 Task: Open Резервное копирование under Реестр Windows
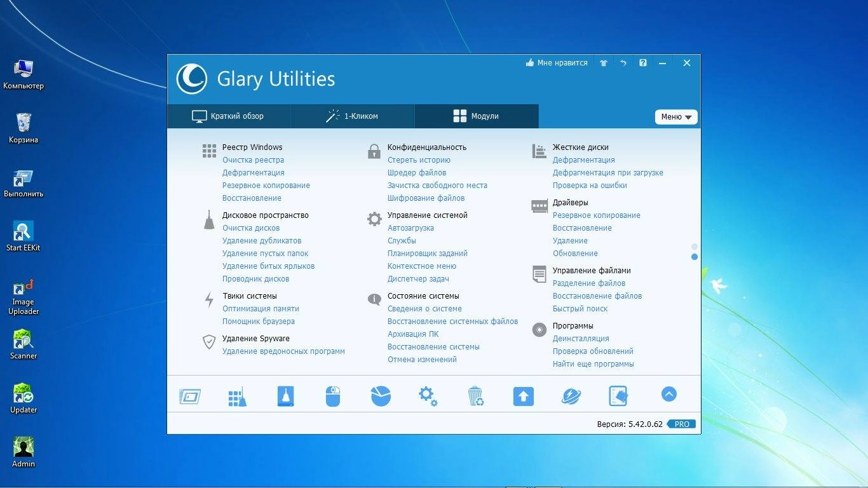(266, 186)
